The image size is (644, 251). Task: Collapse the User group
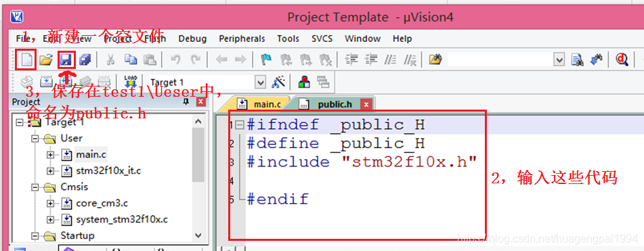tap(35, 139)
